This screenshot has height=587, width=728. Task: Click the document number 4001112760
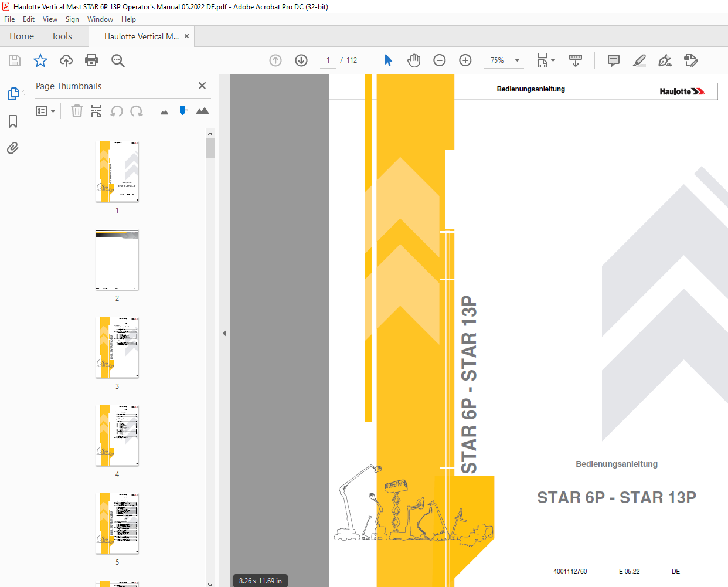[570, 571]
